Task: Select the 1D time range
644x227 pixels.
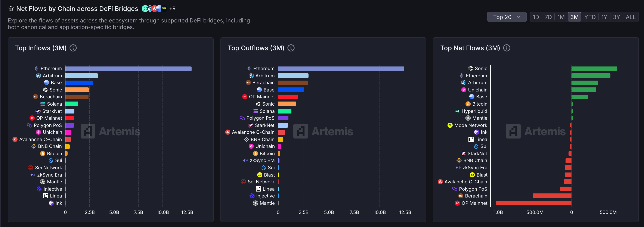Action: [x=536, y=17]
